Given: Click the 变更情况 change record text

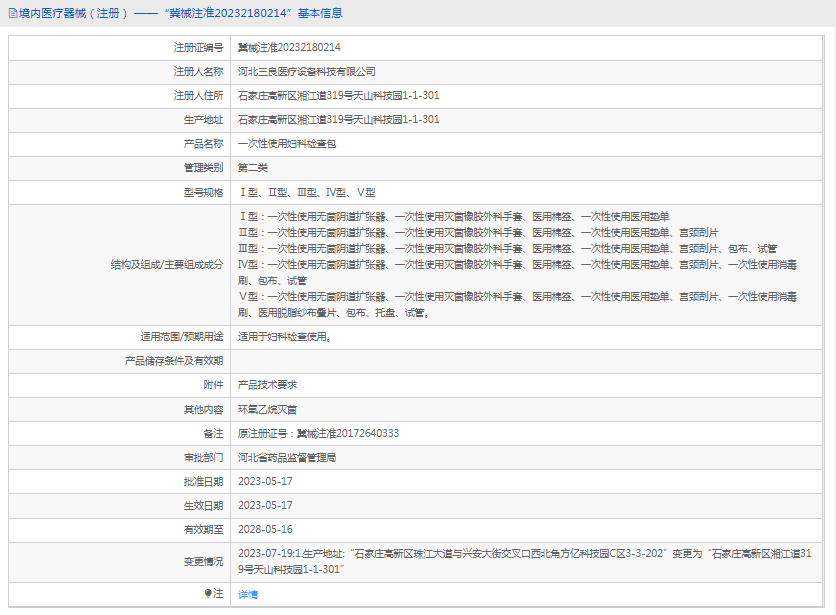Looking at the screenshot, I should tap(525, 562).
